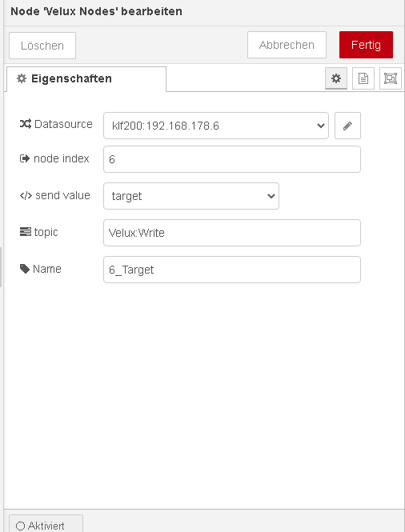Open node properties gear icon

pos(336,78)
